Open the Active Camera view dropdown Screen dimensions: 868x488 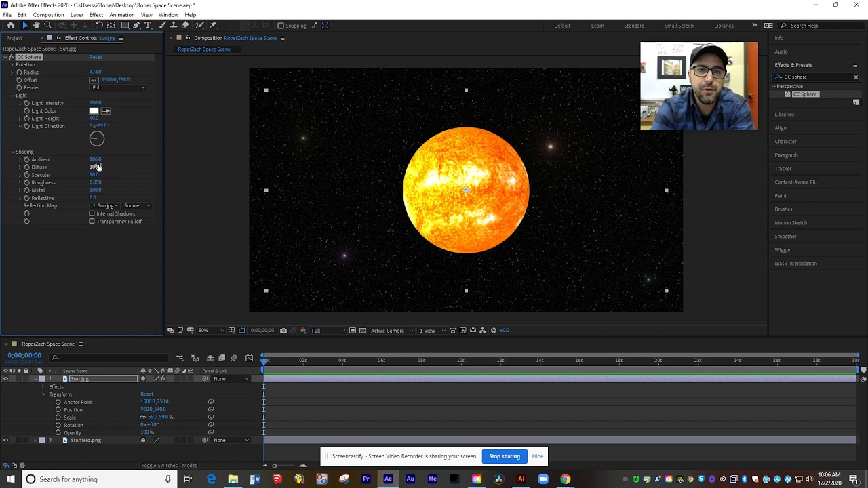[x=391, y=331]
